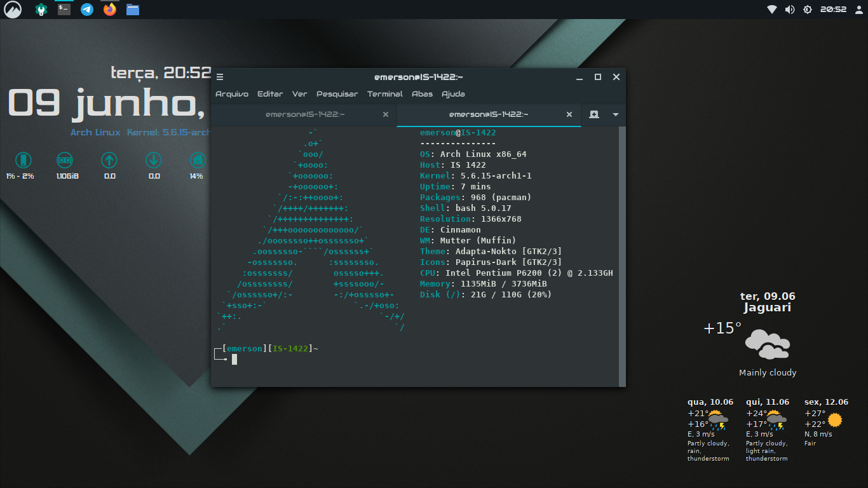Screen dimensions: 868x488
Task: Open the Arquivo menu
Action: tap(232, 94)
